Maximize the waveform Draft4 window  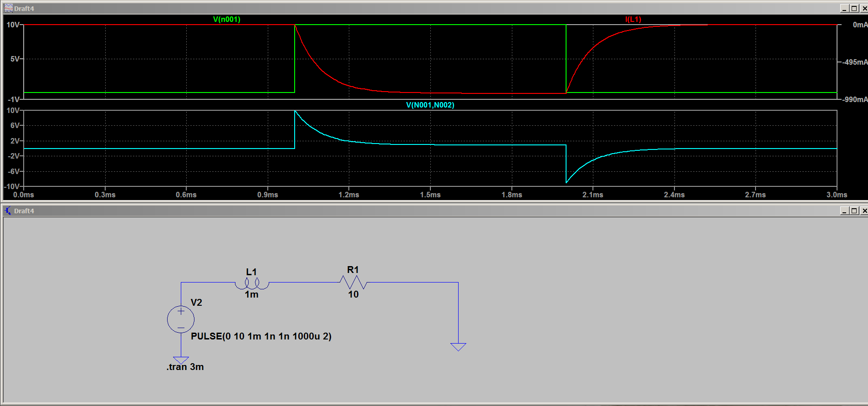(854, 8)
